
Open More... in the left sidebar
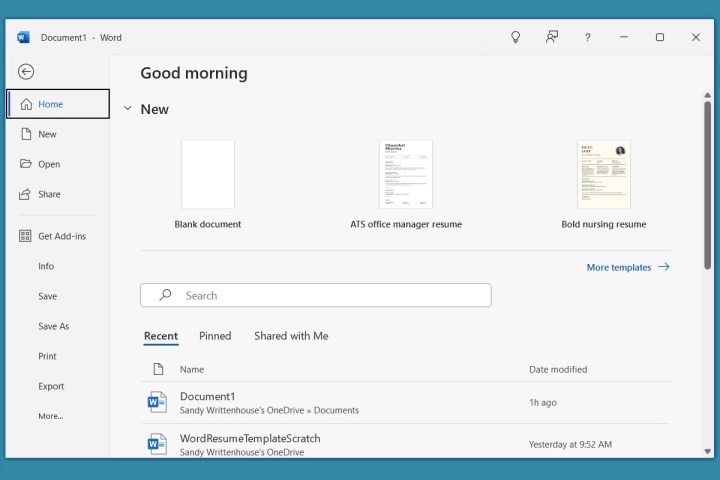pos(50,416)
